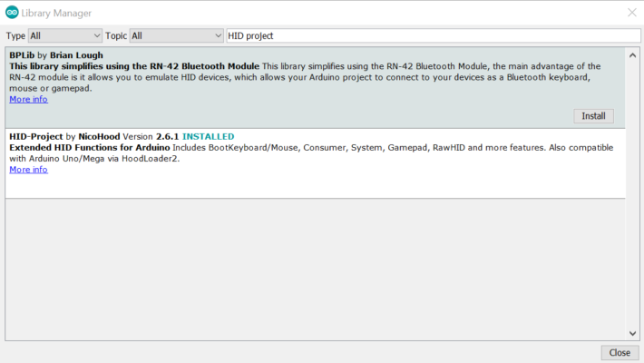Click the Arduino logo in title bar
Viewport: 644px width, 363px height.
click(x=12, y=12)
